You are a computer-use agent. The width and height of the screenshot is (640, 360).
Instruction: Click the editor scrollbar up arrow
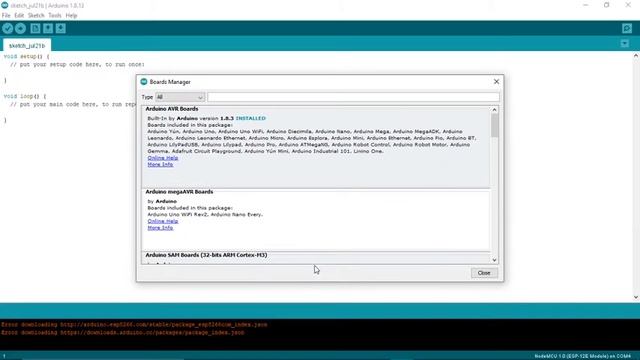(636, 56)
